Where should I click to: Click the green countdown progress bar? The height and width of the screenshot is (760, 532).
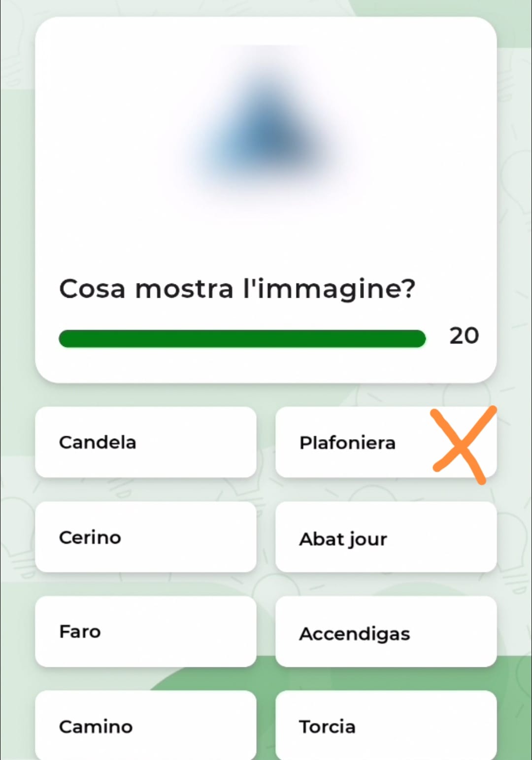242,339
